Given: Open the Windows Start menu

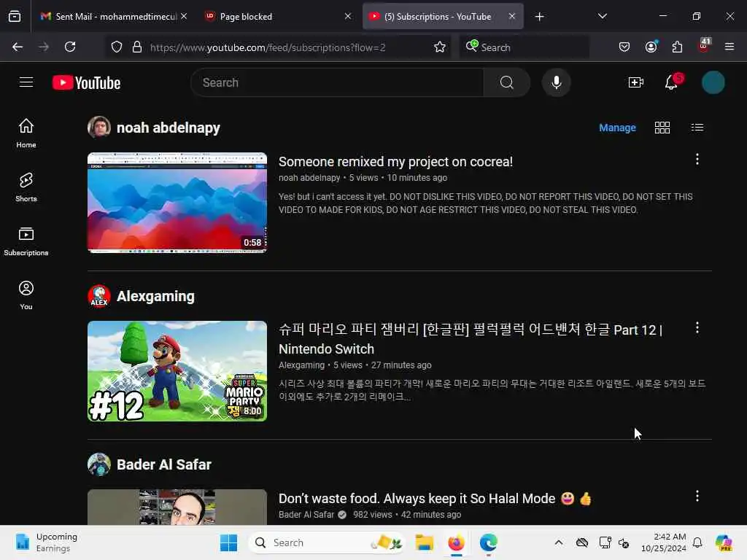Looking at the screenshot, I should point(228,542).
